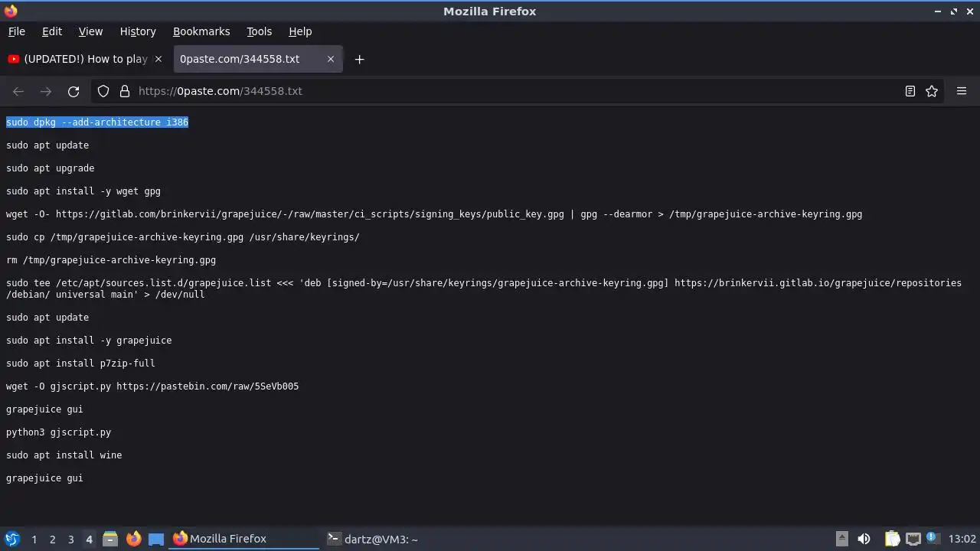This screenshot has height=551, width=980.
Task: Click the 'sudo cp /tmp/grapejuice-archive-keyring.gpg' line
Action: pos(183,237)
